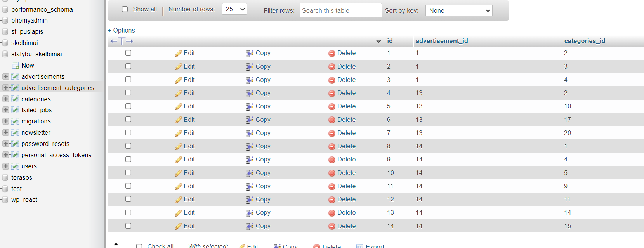The image size is (644, 248).
Task: Select the newsletter table in sidebar
Action: tap(36, 132)
